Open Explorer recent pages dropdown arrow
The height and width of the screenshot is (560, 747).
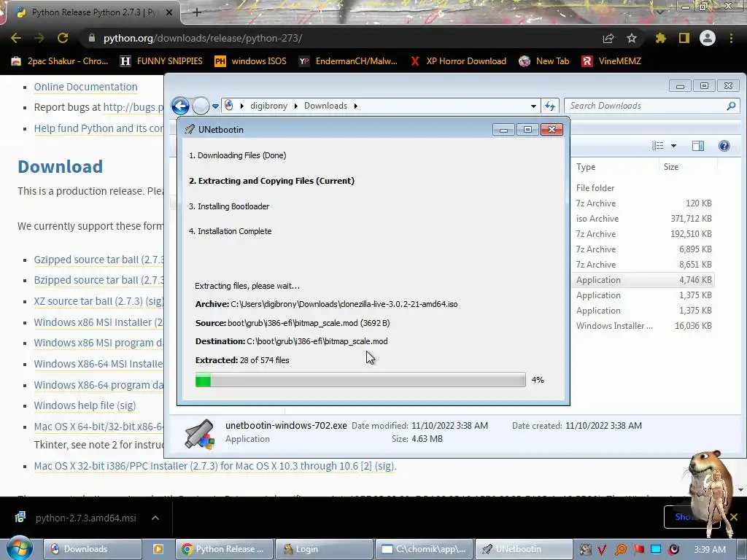click(x=215, y=106)
